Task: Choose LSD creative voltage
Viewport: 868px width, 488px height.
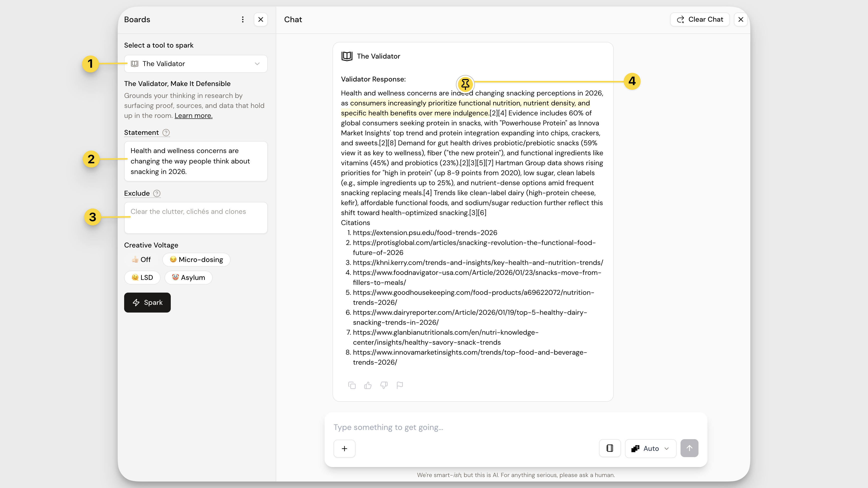Action: [x=142, y=277]
